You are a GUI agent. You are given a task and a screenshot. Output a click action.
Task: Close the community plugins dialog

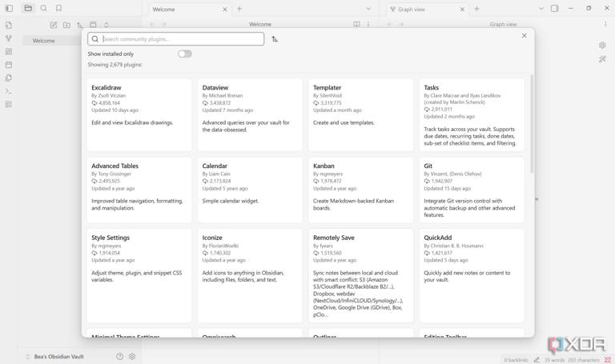pos(525,35)
